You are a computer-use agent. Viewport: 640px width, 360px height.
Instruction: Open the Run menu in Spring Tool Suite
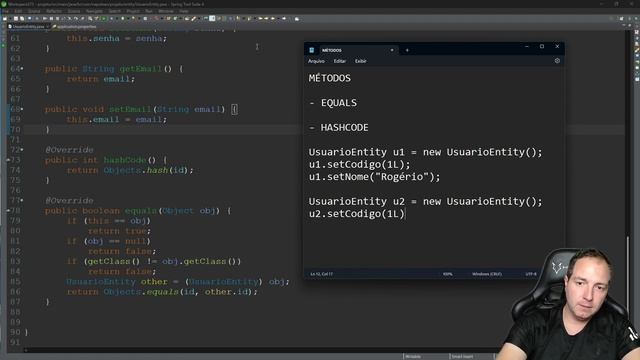(149, 11)
